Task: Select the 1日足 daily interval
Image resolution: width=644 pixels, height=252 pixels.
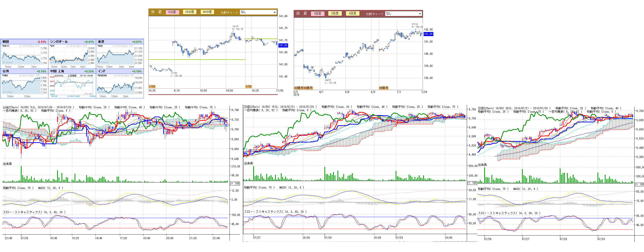Action: pyautogui.click(x=317, y=14)
